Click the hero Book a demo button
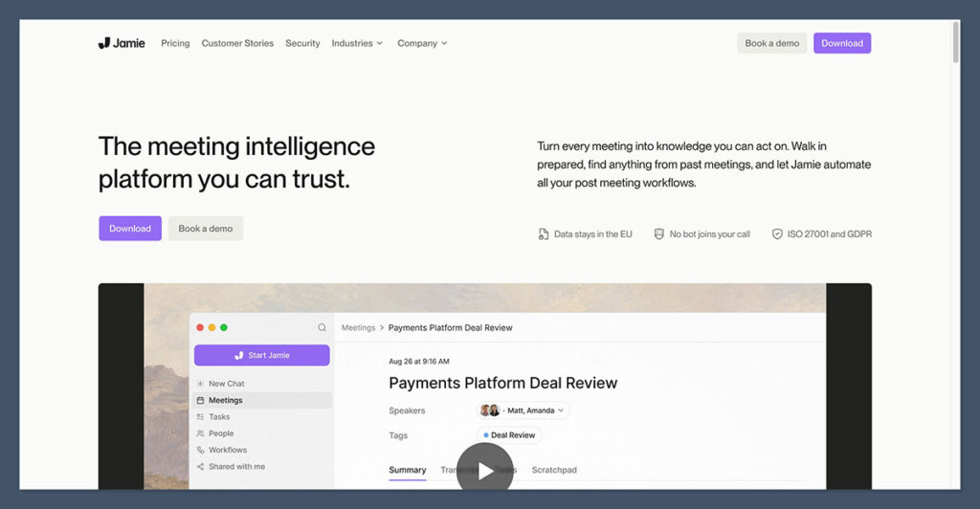This screenshot has height=509, width=980. click(x=206, y=229)
